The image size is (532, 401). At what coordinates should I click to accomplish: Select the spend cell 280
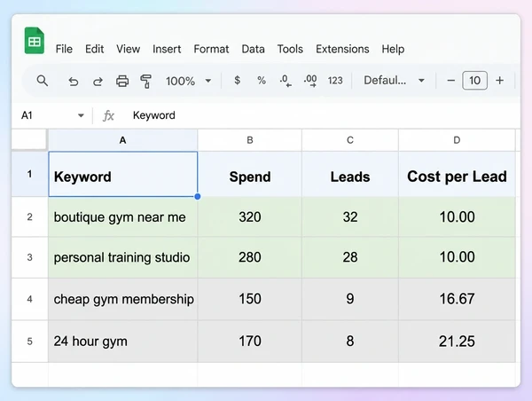[250, 257]
